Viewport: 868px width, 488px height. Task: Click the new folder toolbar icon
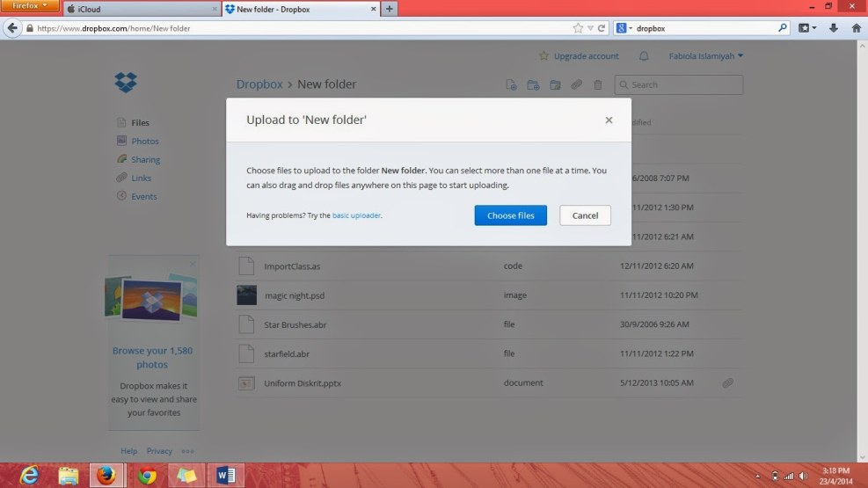pyautogui.click(x=533, y=85)
